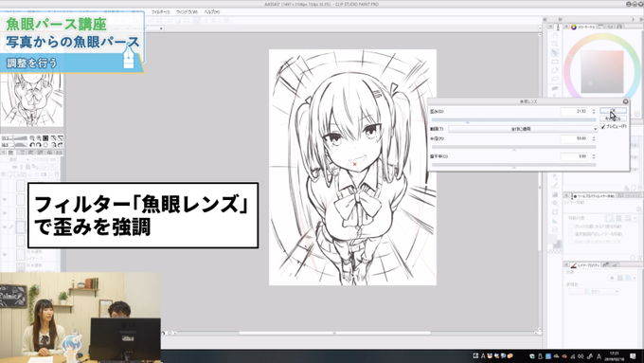Select the Zoom magnifier tool in toolbox
Screen dimensions: 644x363
click(x=555, y=44)
